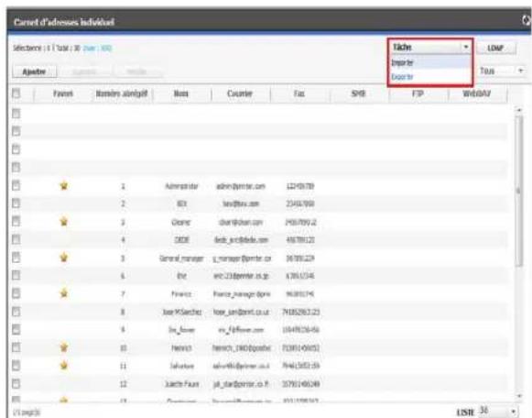Screen dimensions: 532x418
Task: Toggle the favorite star for Administrator
Action: pos(63,186)
